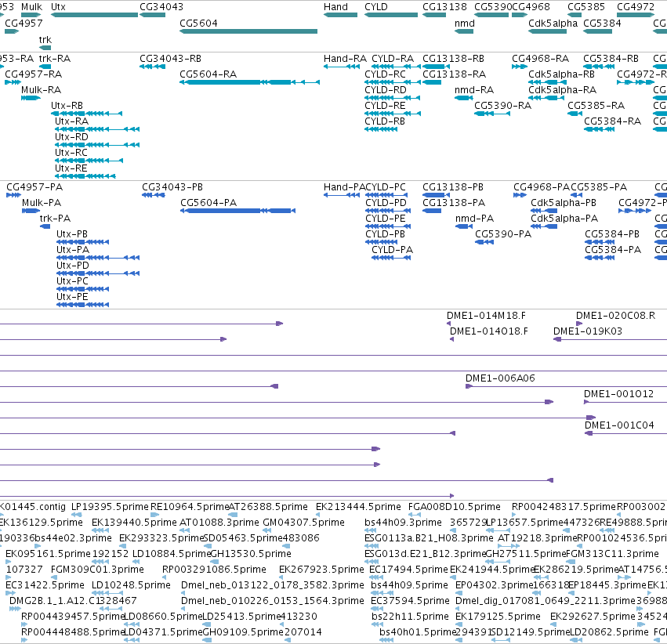Screen dimensions: 667x644
Task: Click the CG5604 gene bar
Action: [x=248, y=31]
